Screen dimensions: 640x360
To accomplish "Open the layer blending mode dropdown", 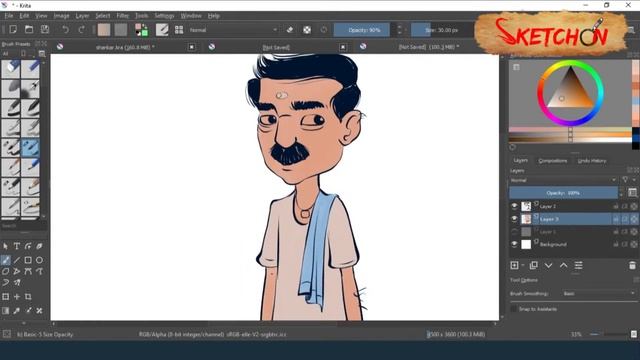I will tap(563, 180).
